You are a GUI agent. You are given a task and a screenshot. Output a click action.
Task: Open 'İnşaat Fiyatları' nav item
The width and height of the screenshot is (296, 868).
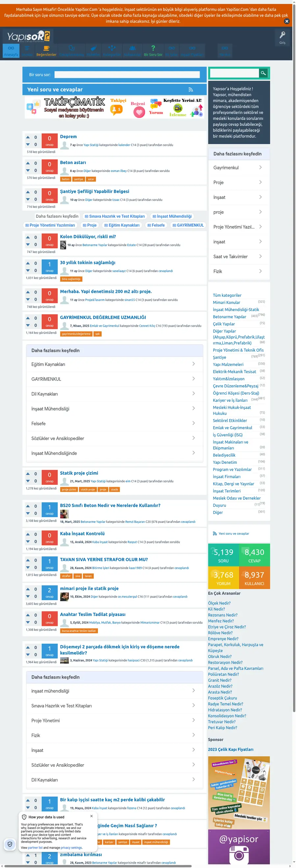click(x=192, y=50)
